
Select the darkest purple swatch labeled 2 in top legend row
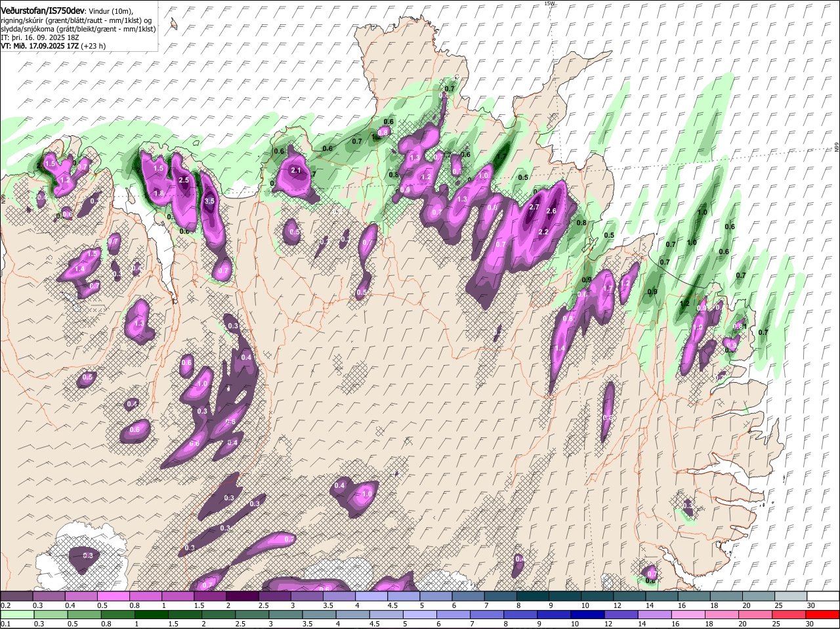(242, 596)
